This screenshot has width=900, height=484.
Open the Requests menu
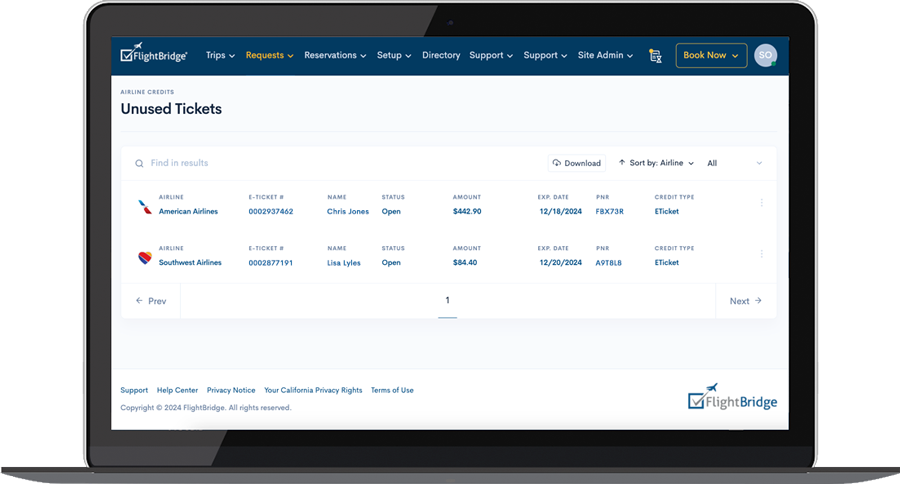pyautogui.click(x=269, y=56)
